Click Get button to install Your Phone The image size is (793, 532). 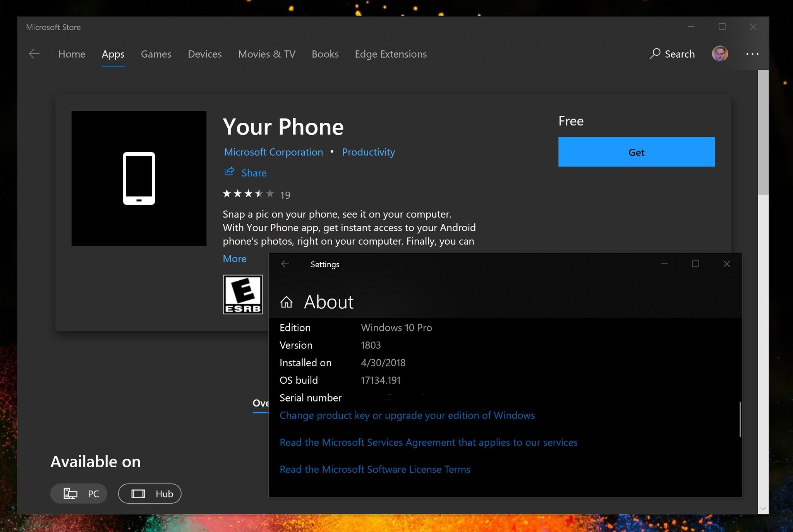636,151
